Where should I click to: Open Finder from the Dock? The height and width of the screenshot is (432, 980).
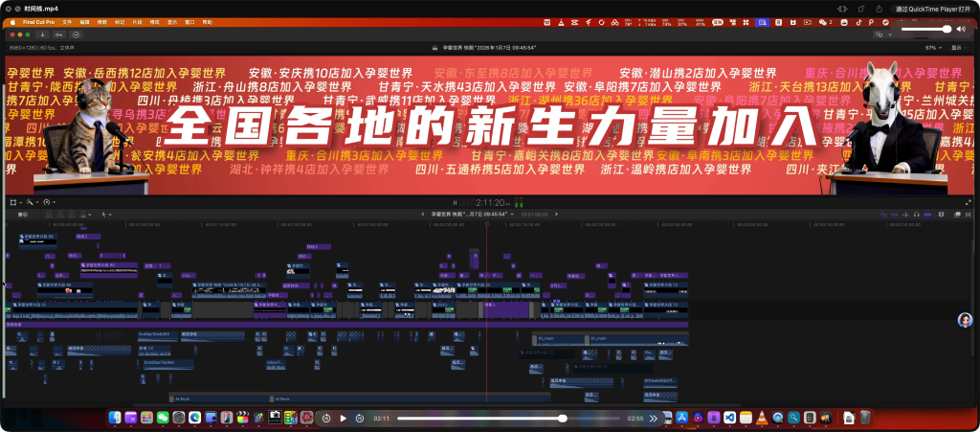pyautogui.click(x=115, y=418)
